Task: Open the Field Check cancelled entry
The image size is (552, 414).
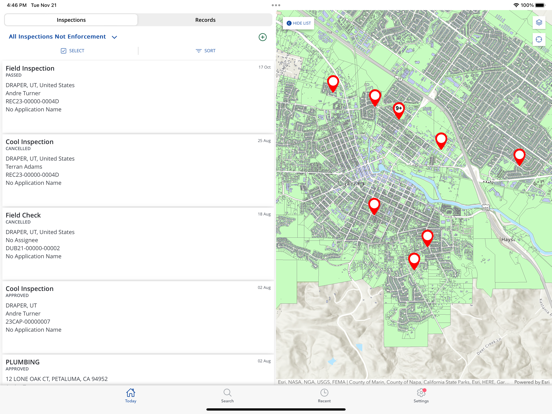Action: (138, 244)
